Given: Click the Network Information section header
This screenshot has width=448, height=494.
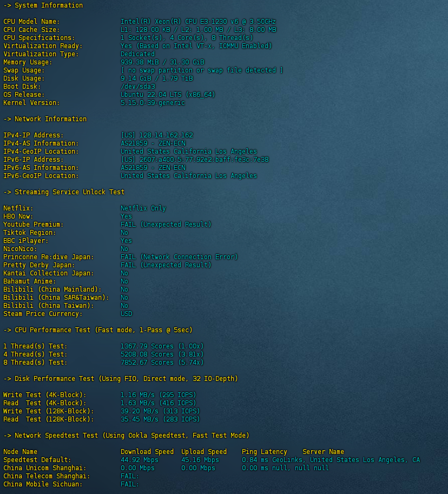Looking at the screenshot, I should click(x=45, y=119).
